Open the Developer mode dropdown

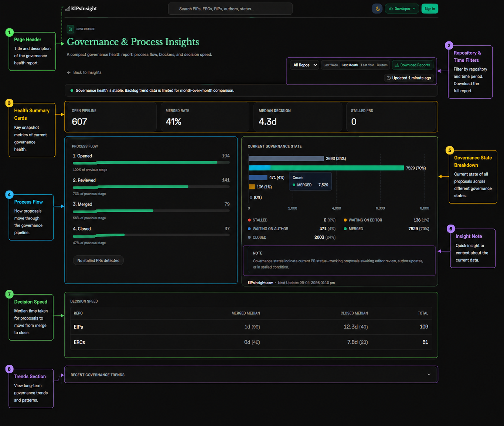[x=402, y=8]
